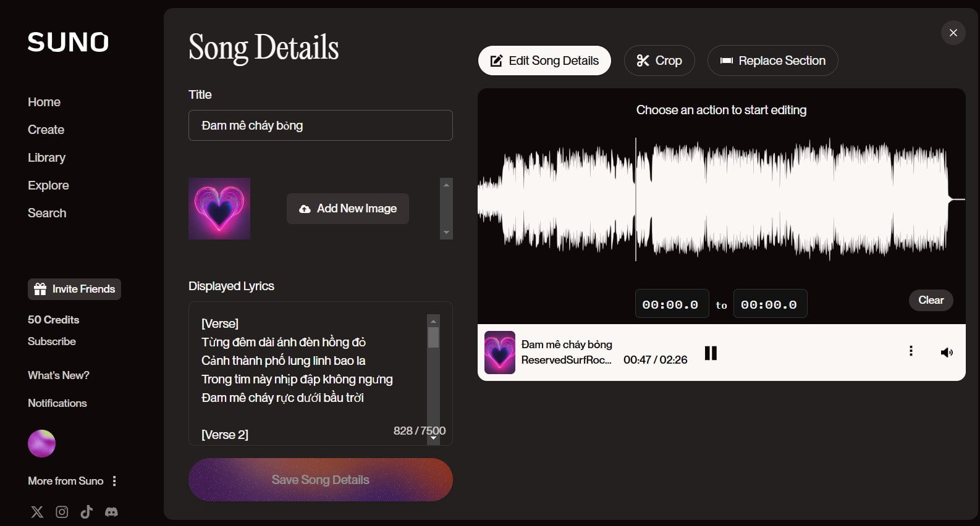This screenshot has height=526, width=980.
Task: Click the end time field of the range
Action: tap(770, 304)
